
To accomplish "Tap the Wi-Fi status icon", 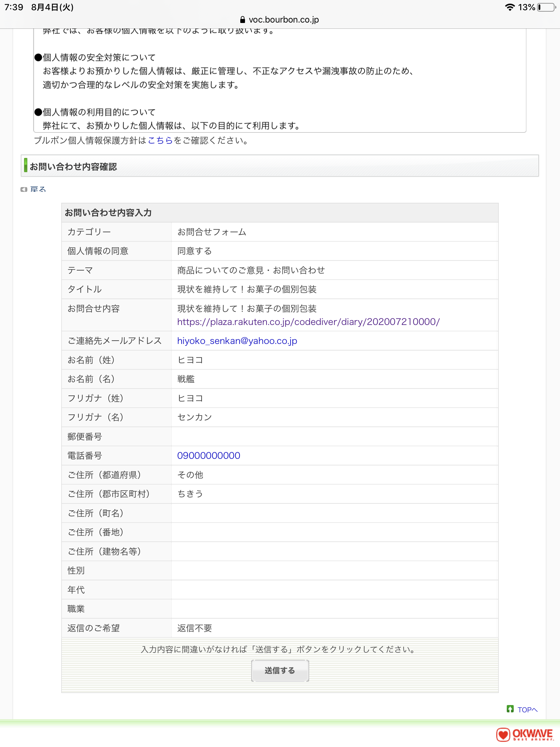I will tap(509, 7).
